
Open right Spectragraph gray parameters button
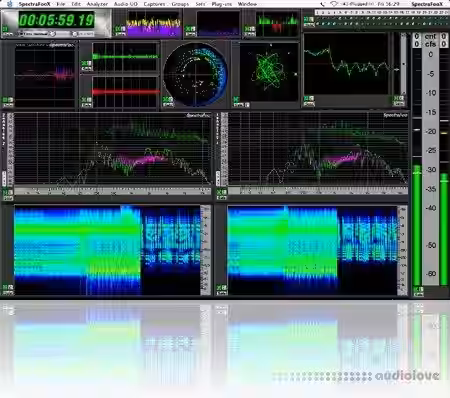222,198
